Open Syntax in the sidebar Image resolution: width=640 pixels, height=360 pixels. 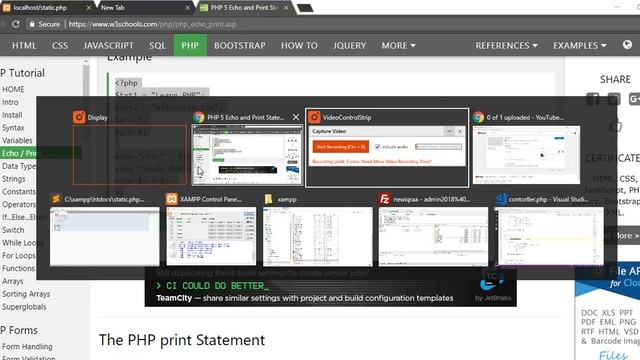pyautogui.click(x=13, y=128)
